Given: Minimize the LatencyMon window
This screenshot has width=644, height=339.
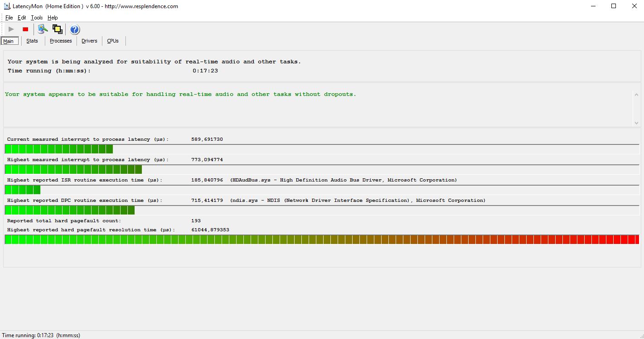Looking at the screenshot, I should coord(593,6).
